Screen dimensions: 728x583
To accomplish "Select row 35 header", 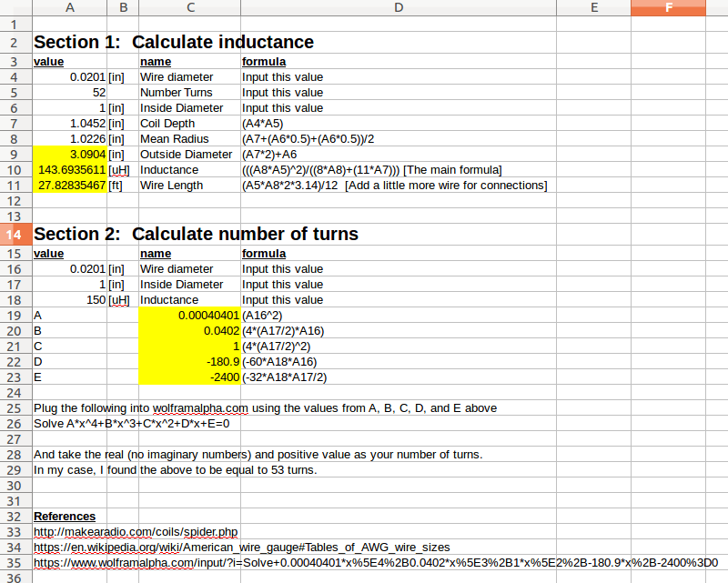I will pyautogui.click(x=15, y=563).
